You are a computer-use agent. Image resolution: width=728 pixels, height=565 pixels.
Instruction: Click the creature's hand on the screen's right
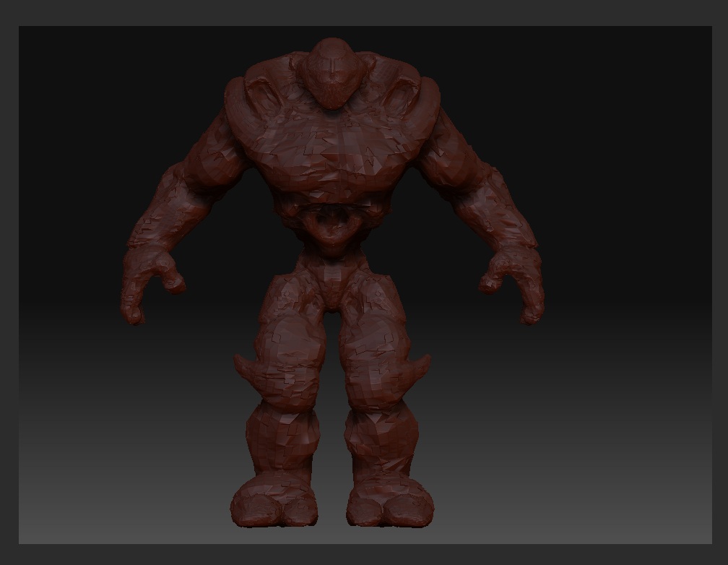[511, 285]
